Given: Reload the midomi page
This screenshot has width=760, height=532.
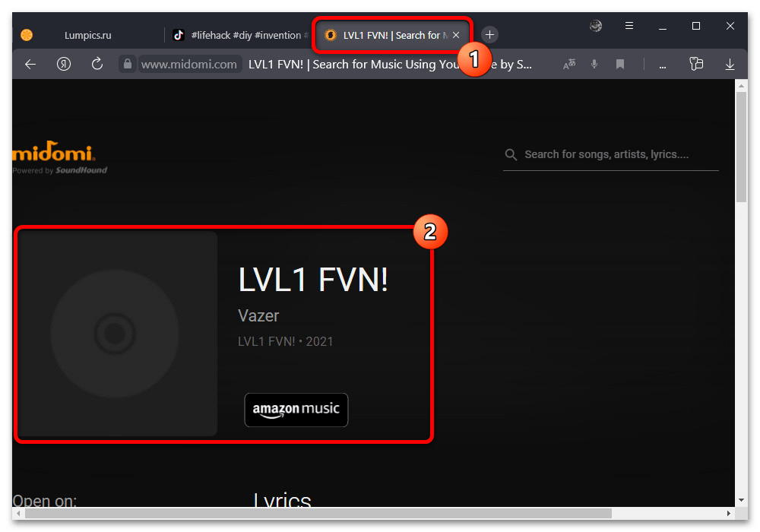Looking at the screenshot, I should 97,64.
